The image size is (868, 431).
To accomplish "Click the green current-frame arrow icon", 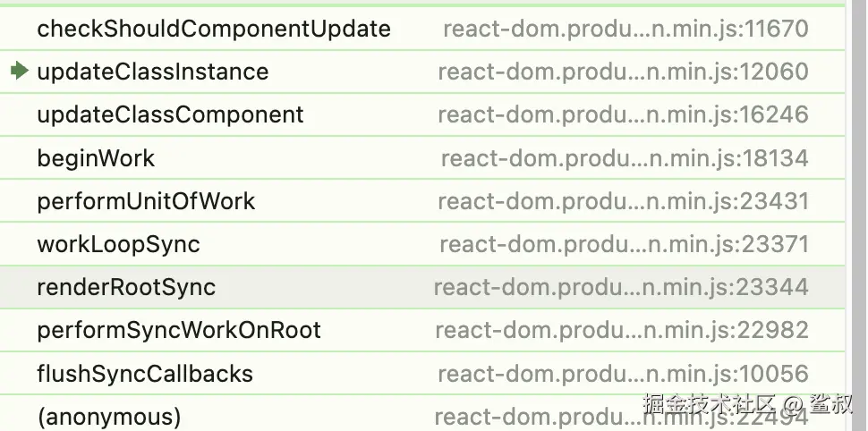I will pos(20,72).
